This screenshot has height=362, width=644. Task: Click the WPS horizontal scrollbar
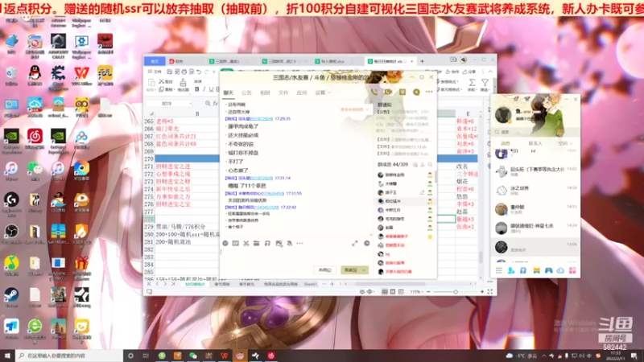click(390, 284)
